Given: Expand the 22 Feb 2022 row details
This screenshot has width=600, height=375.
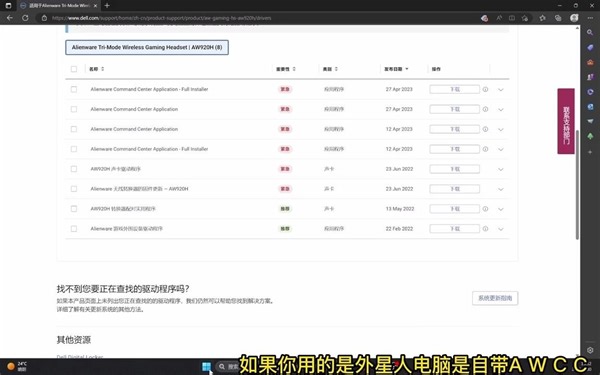Looking at the screenshot, I should [501, 229].
